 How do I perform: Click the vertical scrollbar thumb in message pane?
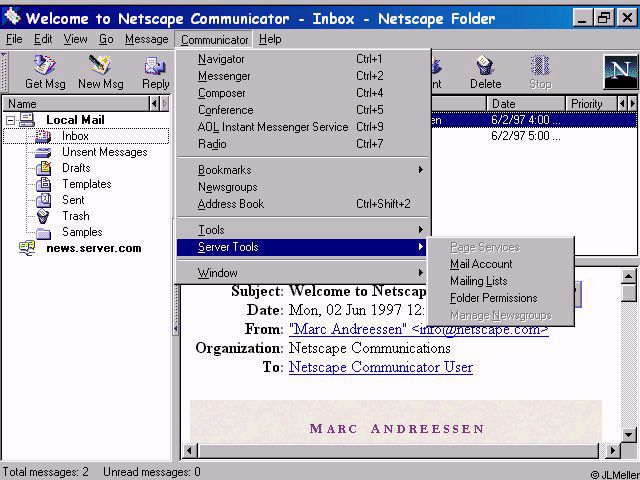point(629,293)
